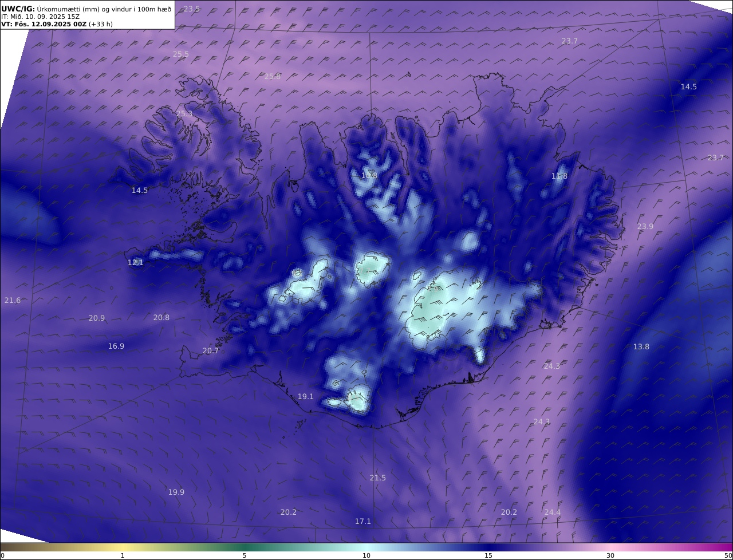Click the colour scale tick label 5

pyautogui.click(x=245, y=555)
